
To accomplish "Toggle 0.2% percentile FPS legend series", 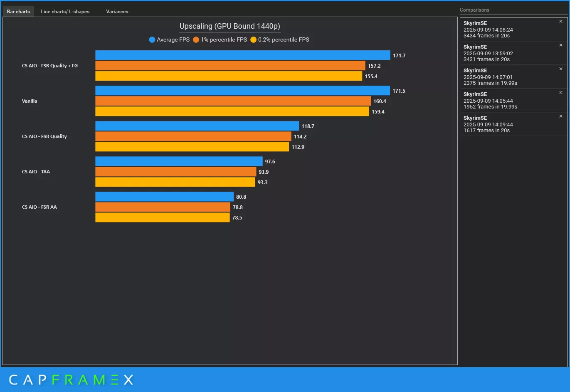I will point(280,40).
